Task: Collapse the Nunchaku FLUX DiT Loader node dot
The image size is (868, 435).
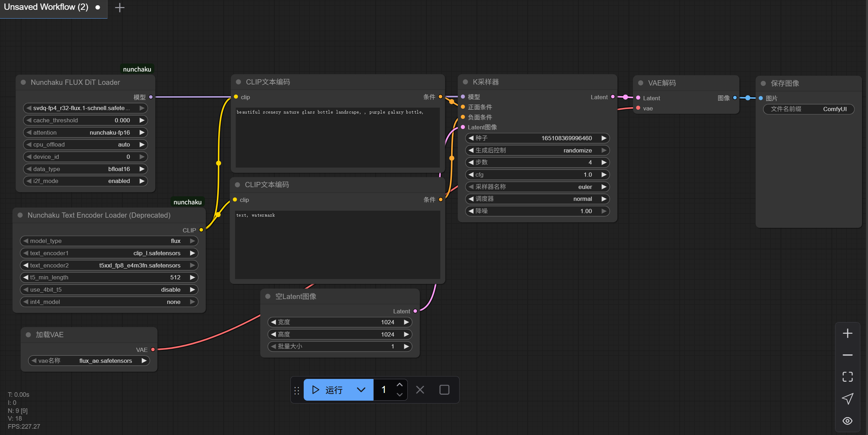Action: click(x=23, y=82)
